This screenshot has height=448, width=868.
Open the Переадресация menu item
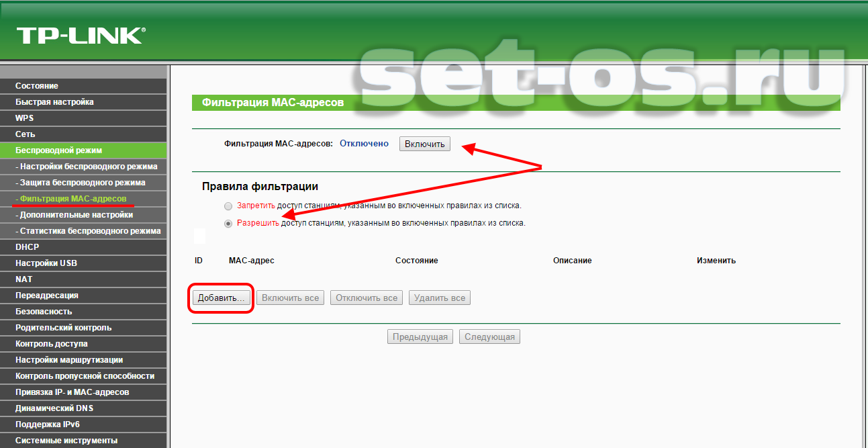click(83, 296)
